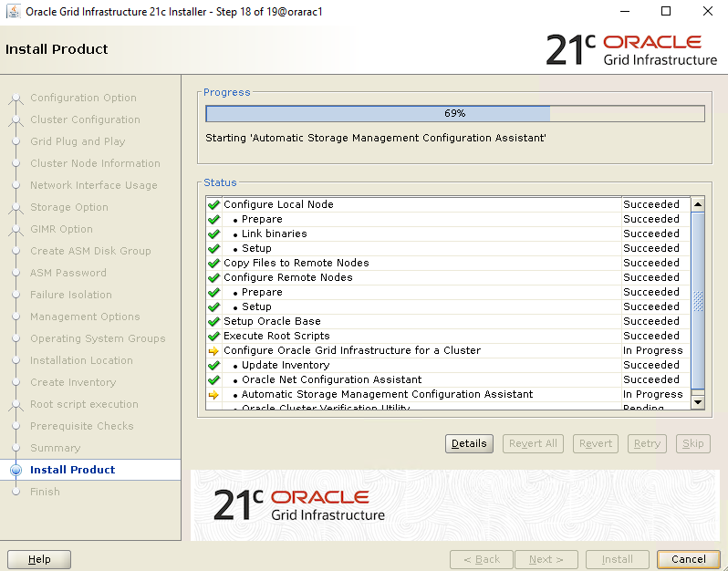Click the green checkmark beside Copy Files to Remote Nodes
728x571 pixels.
coord(213,264)
